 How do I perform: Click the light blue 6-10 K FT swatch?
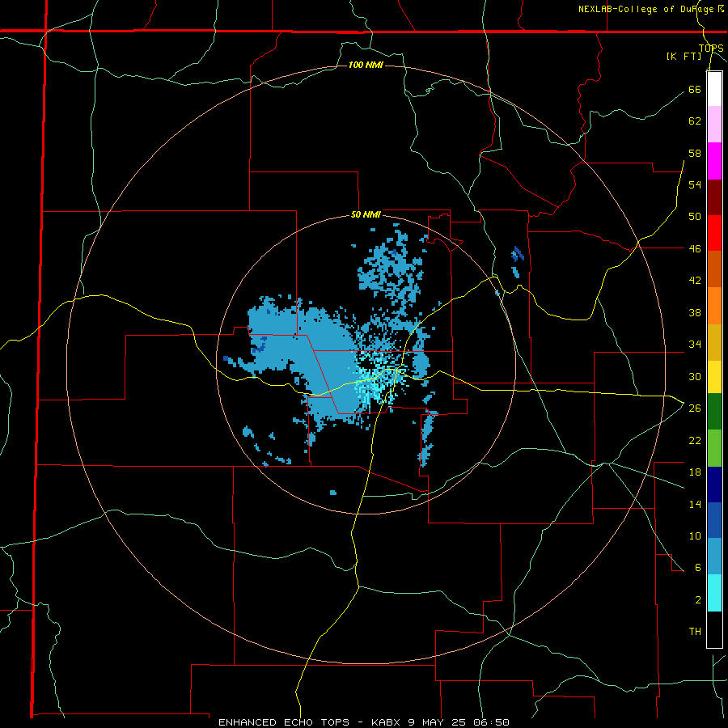714,557
